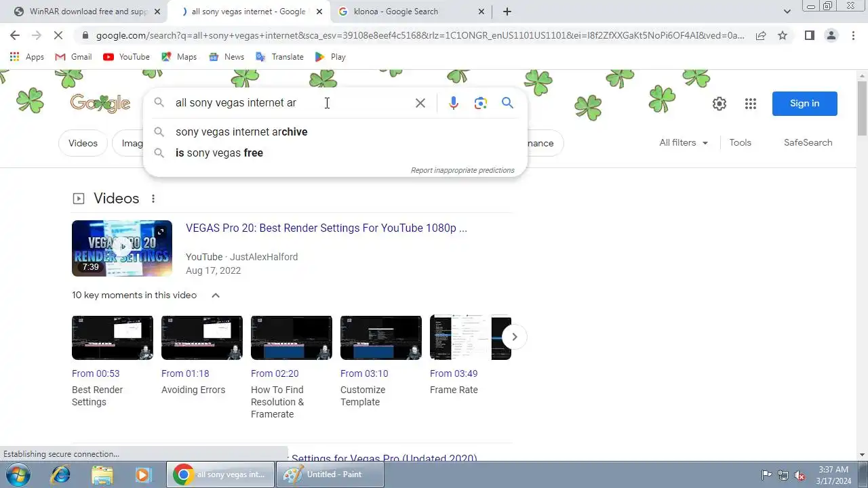Image resolution: width=868 pixels, height=488 pixels.
Task: Switch to klonoa Google Search tab
Action: point(411,12)
